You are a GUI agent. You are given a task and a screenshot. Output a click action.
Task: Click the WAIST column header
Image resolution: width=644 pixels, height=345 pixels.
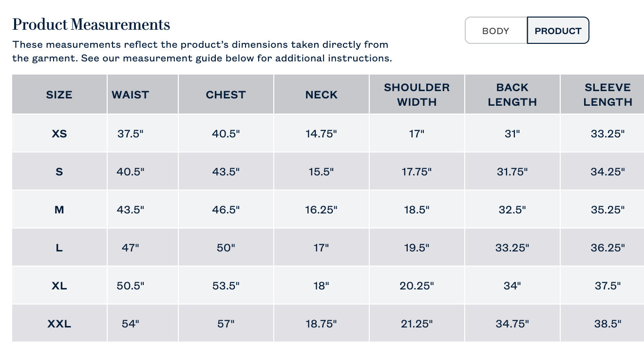130,95
